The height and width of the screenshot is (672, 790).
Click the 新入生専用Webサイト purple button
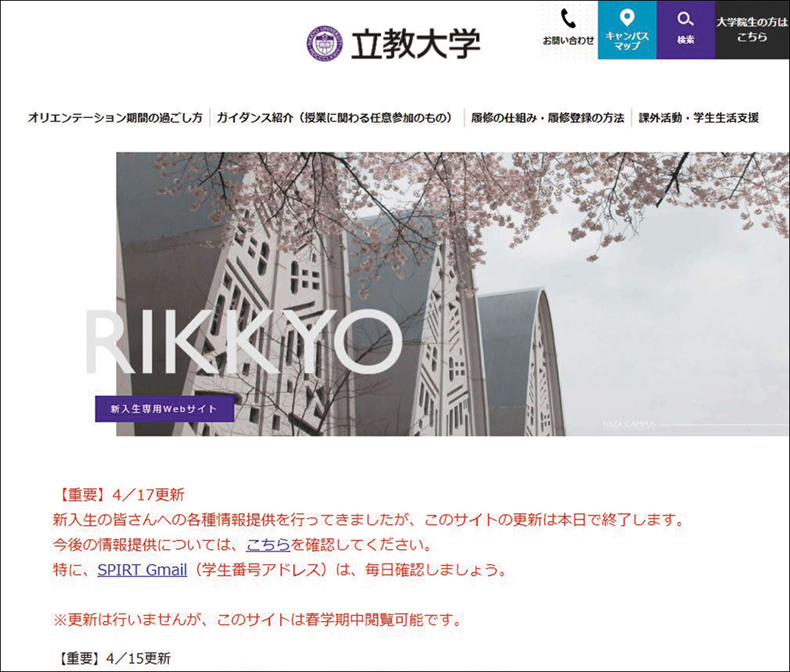click(164, 408)
